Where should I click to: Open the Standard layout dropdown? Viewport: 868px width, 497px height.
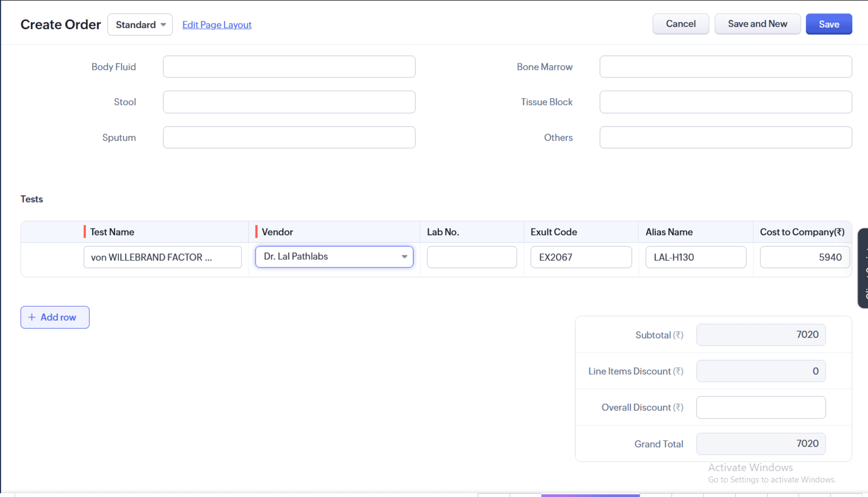coord(140,25)
